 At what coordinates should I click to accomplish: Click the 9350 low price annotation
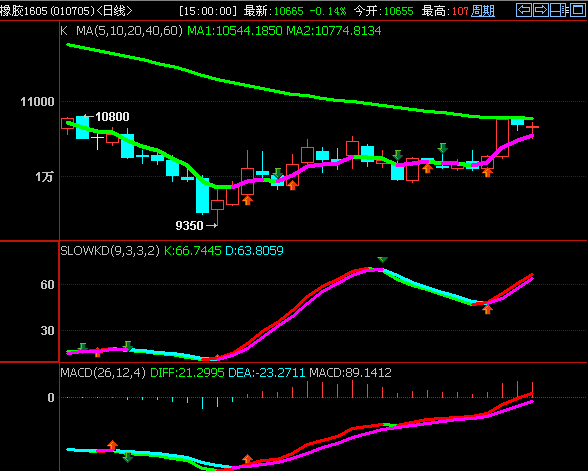pos(189,225)
